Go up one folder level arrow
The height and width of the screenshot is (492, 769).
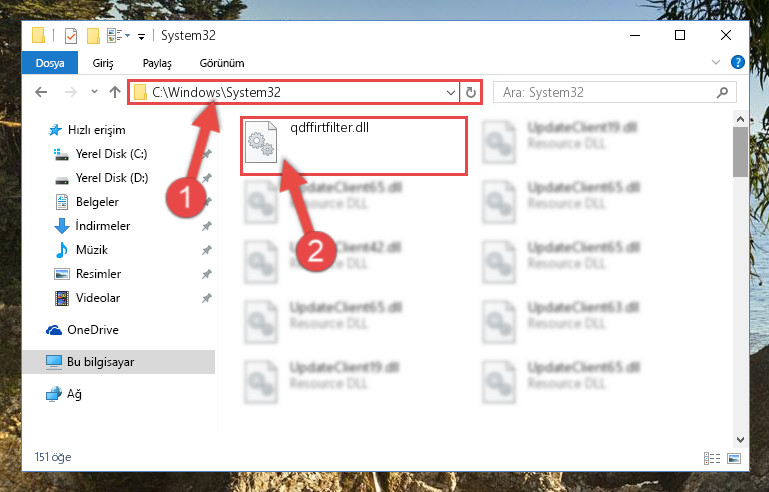[x=115, y=92]
